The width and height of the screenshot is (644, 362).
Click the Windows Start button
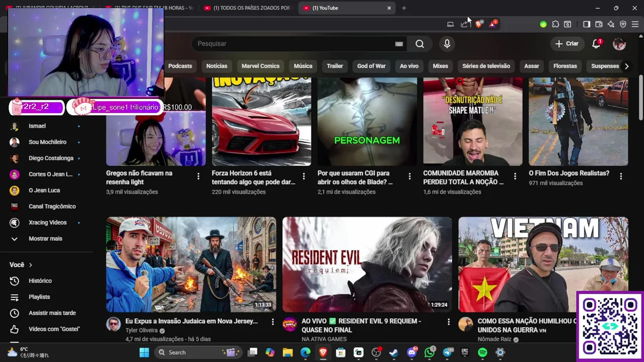[x=144, y=352]
